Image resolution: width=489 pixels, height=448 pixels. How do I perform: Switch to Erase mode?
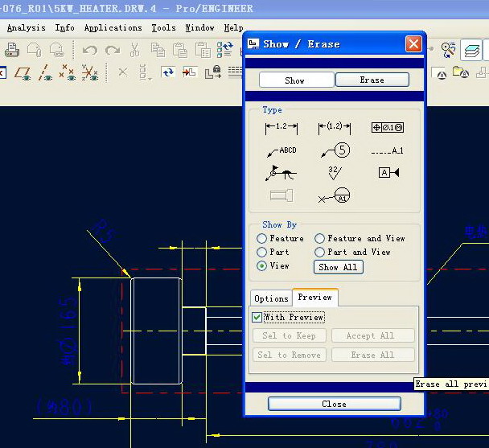point(372,80)
